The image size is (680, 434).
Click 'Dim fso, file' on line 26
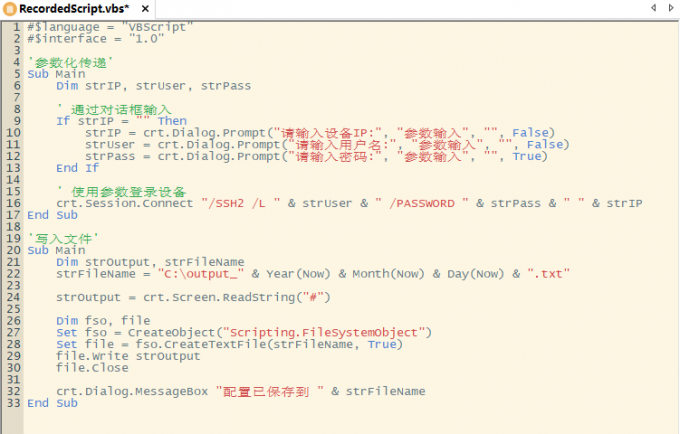(x=103, y=321)
